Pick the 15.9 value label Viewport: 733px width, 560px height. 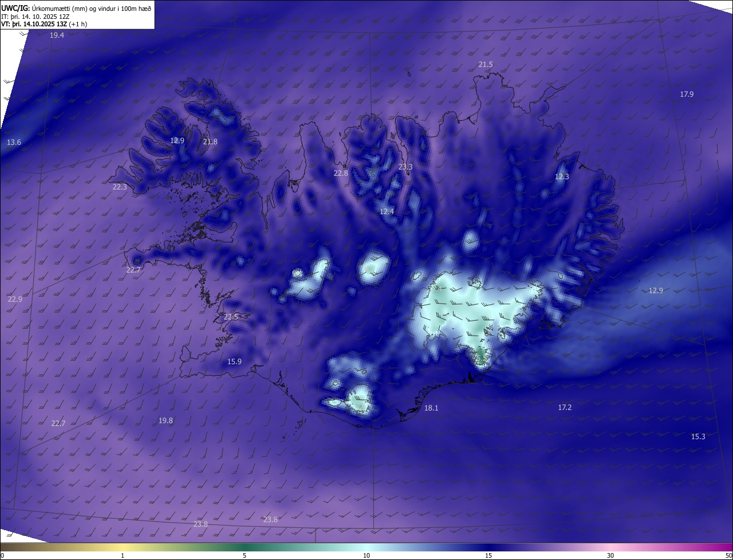[234, 361]
